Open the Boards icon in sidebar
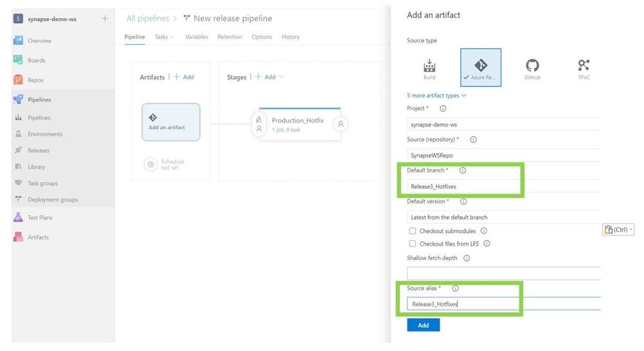Screen dimensions: 644x351 [18, 60]
